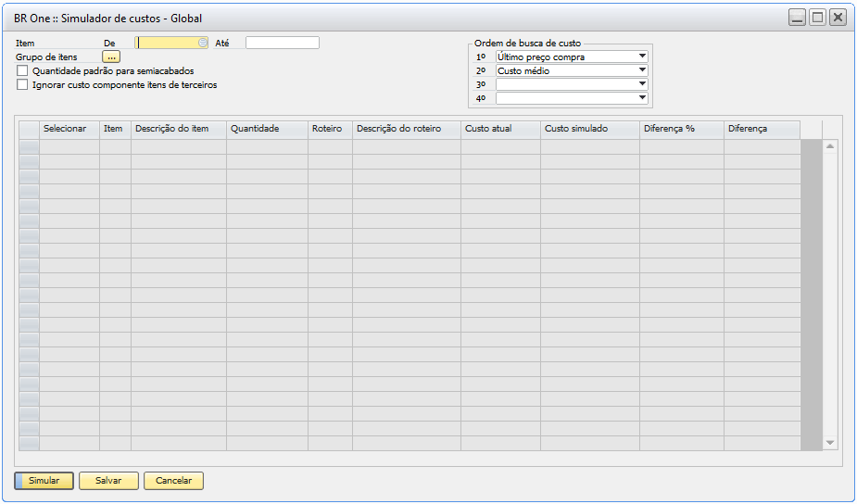Viewport: 857px width, 504px height.
Task: Click the item lookup icon in De field
Action: click(203, 43)
